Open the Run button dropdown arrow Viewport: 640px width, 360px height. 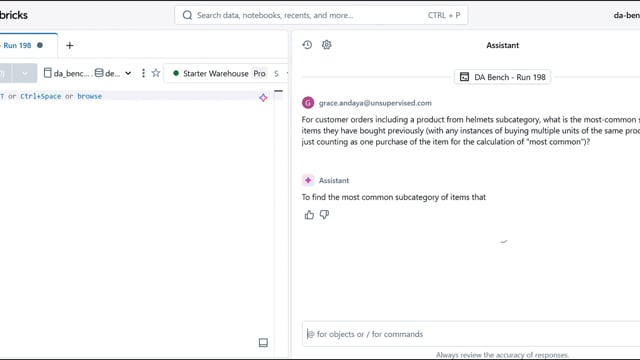[25, 73]
